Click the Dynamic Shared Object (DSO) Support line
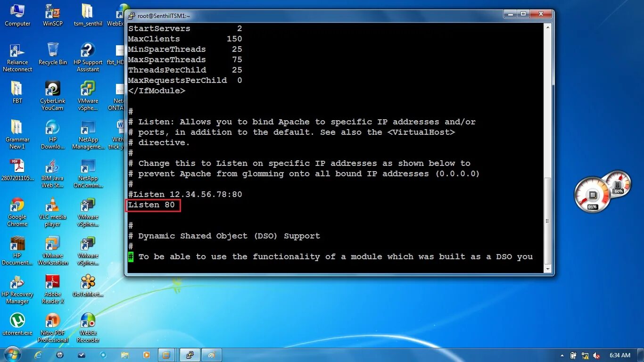 tap(224, 236)
